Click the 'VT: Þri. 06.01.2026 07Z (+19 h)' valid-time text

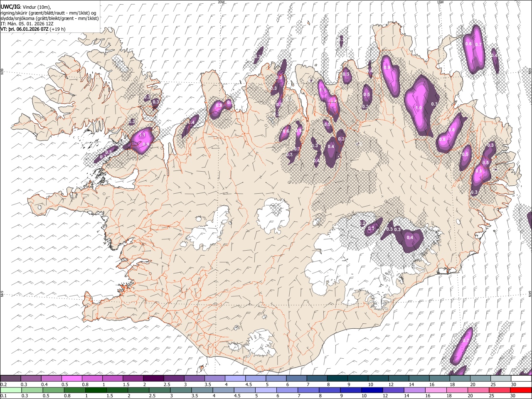pyautogui.click(x=32, y=29)
